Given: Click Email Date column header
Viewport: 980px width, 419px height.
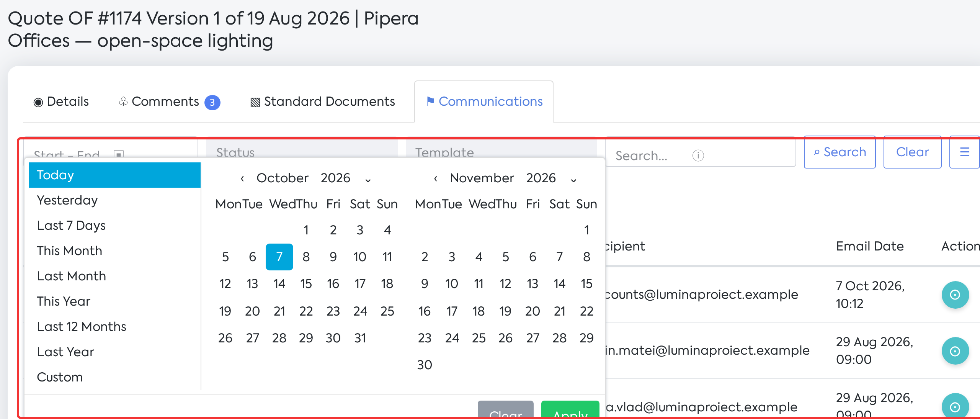Looking at the screenshot, I should (x=870, y=246).
